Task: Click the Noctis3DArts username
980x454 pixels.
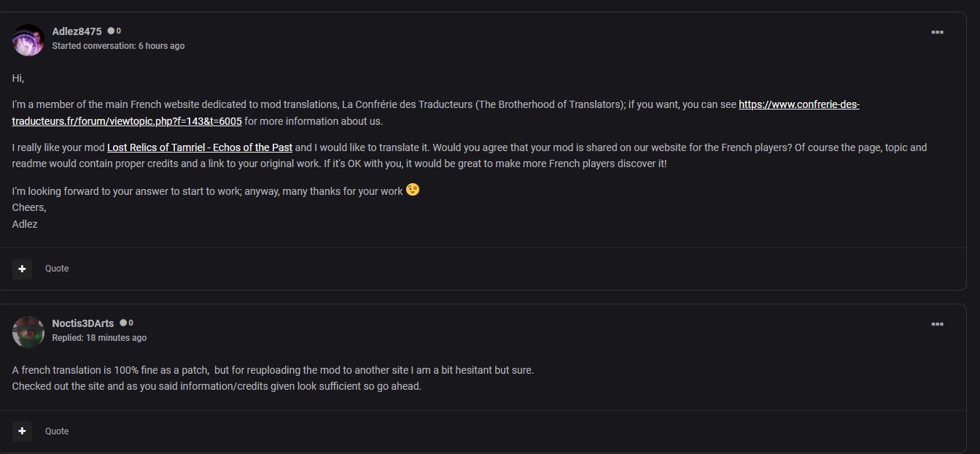Action: (82, 323)
